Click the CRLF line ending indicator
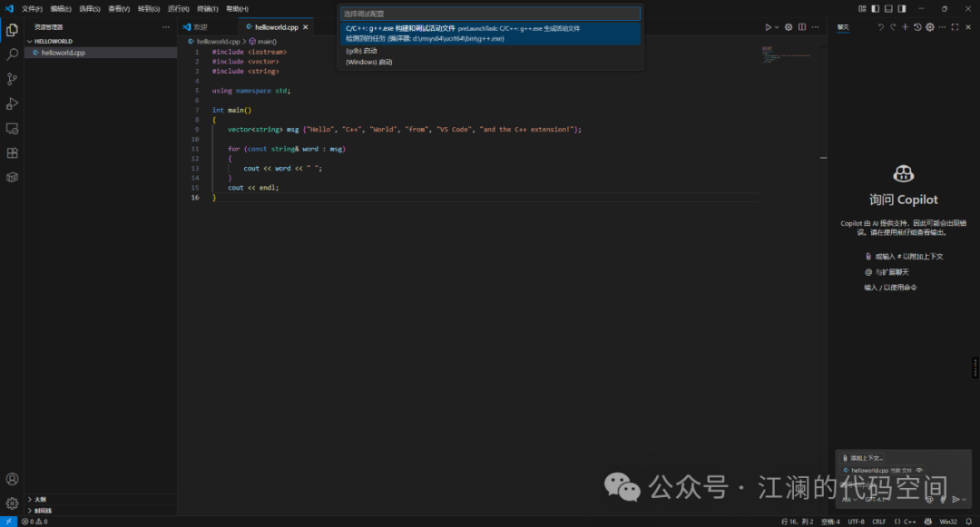Screen dimensions: 980x527 [x=878, y=522]
